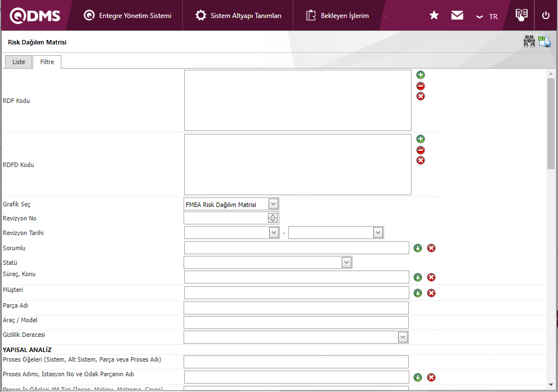Click the Revizyon No stepper arrows
Viewport: 558px width, 392px height.
click(273, 218)
